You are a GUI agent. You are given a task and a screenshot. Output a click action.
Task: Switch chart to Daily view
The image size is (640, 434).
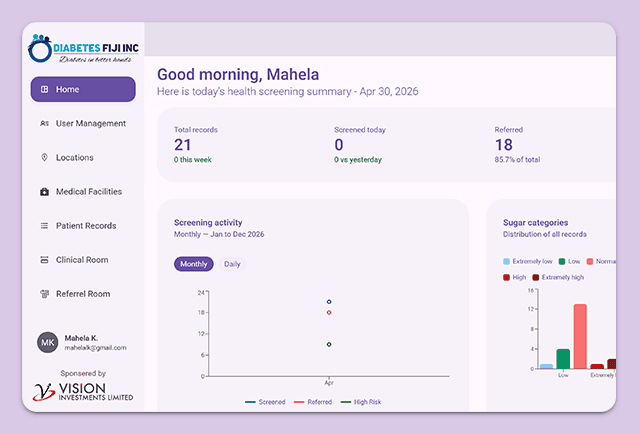pos(232,264)
